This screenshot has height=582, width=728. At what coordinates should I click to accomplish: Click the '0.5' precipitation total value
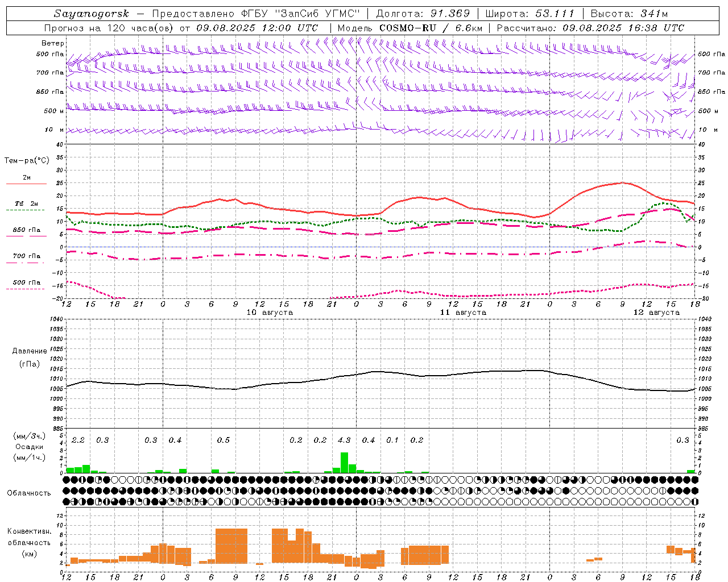click(223, 440)
